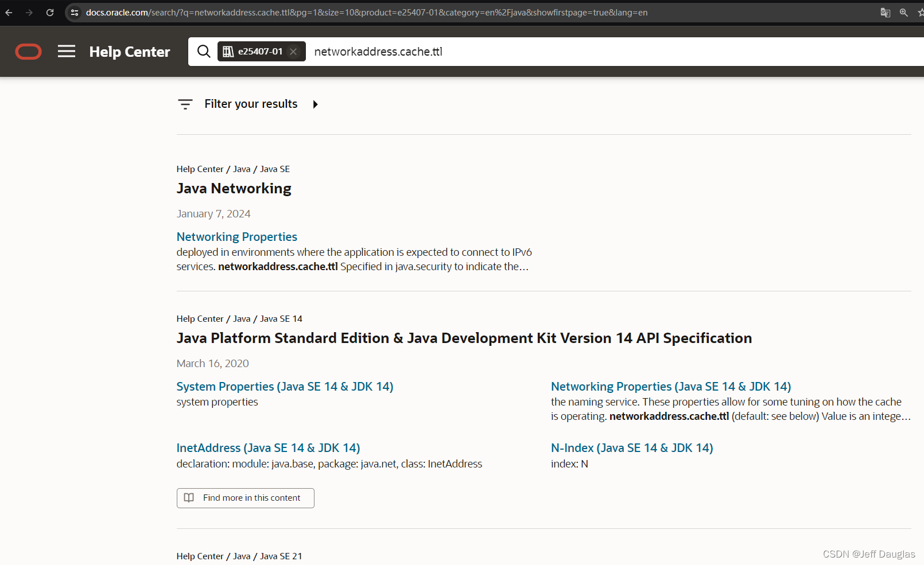
Task: Reload the current page
Action: click(50, 13)
